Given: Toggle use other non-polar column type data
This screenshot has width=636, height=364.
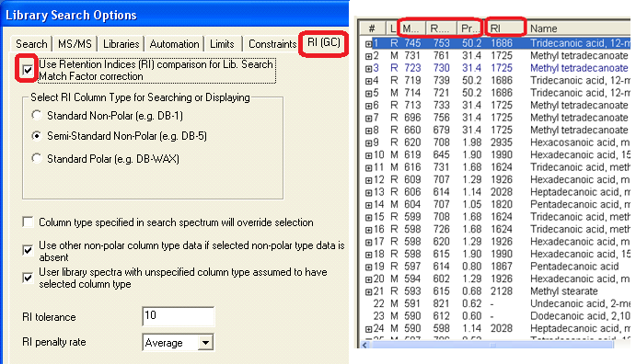Looking at the screenshot, I should 28,250.
